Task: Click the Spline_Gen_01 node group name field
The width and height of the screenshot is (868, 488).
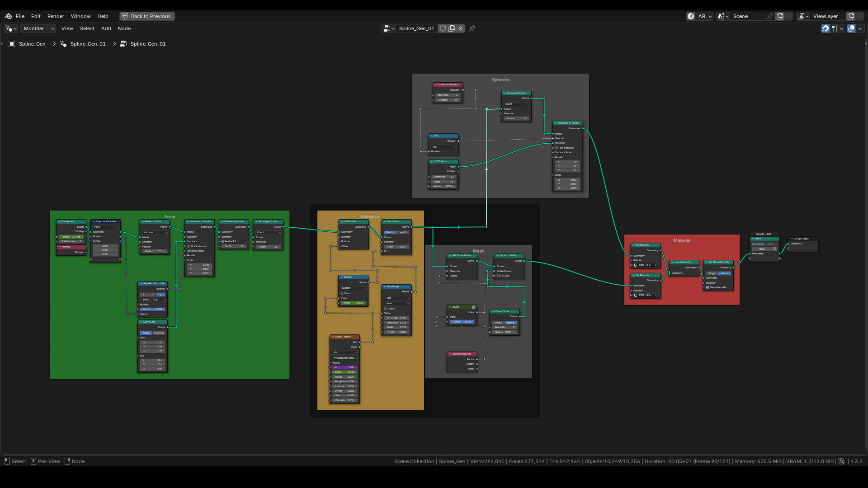Action: click(416, 28)
